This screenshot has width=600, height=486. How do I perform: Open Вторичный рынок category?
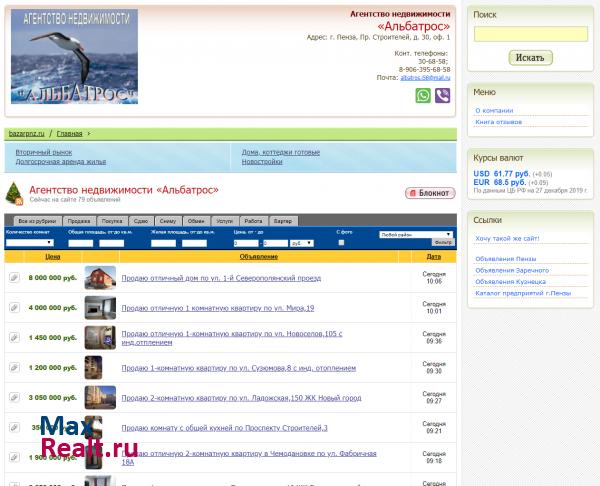(44, 152)
